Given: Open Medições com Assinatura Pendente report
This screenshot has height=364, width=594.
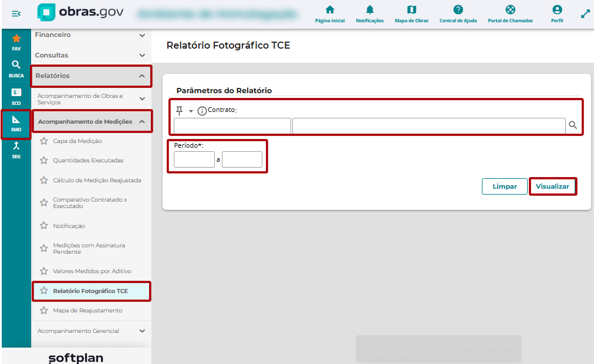Looking at the screenshot, I should coord(89,249).
